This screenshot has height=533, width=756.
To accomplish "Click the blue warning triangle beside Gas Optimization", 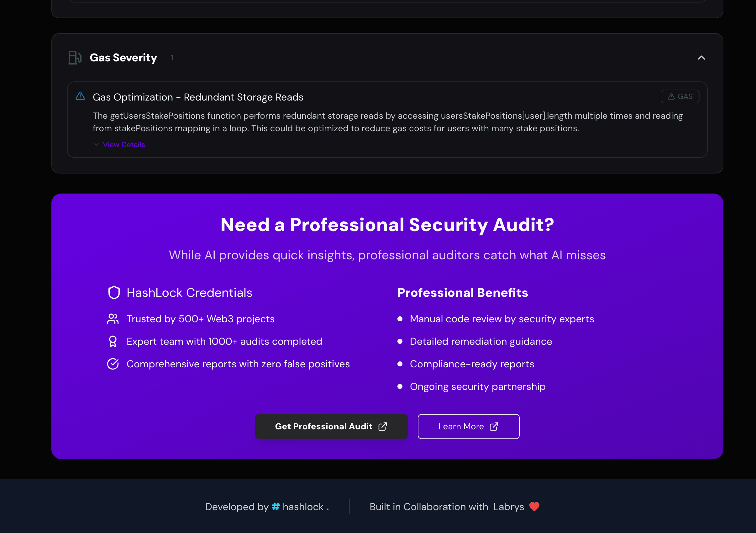I will click(x=80, y=96).
